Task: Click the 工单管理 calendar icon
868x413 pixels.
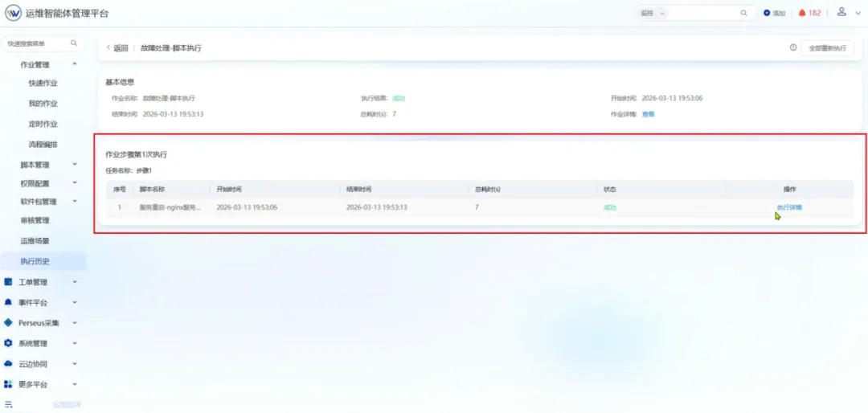Action: 8,282
